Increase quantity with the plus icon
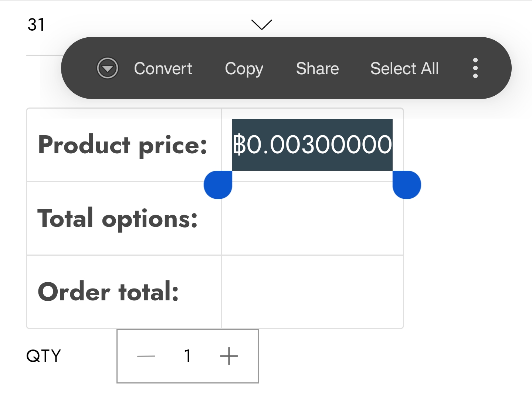 [x=229, y=356]
